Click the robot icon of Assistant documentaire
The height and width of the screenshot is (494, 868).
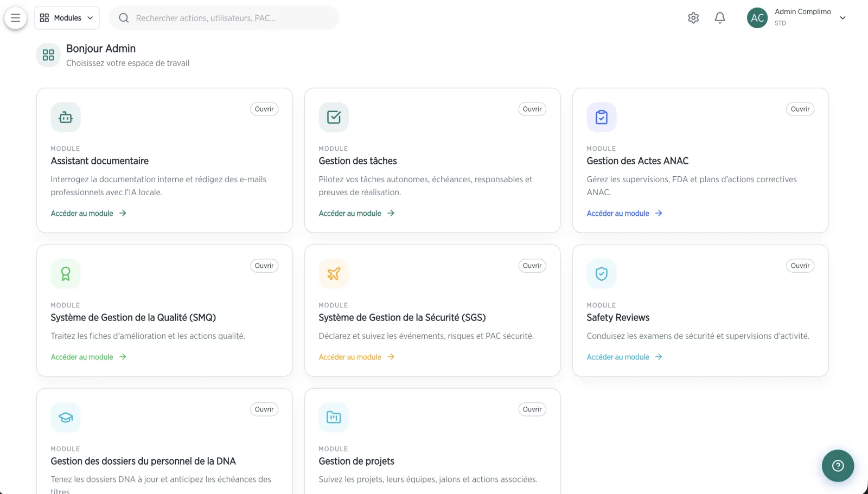point(66,117)
